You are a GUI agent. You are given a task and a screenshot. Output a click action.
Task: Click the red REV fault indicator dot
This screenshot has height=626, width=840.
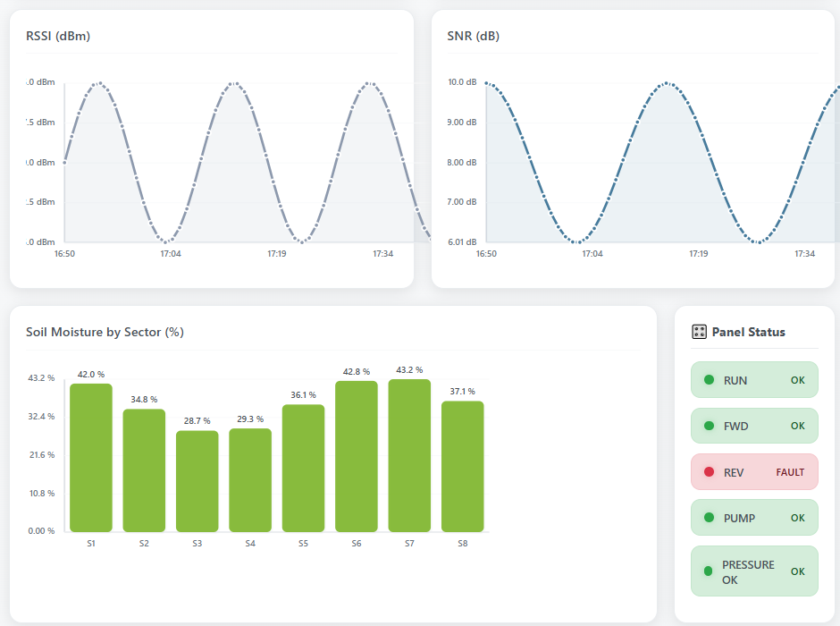point(710,471)
